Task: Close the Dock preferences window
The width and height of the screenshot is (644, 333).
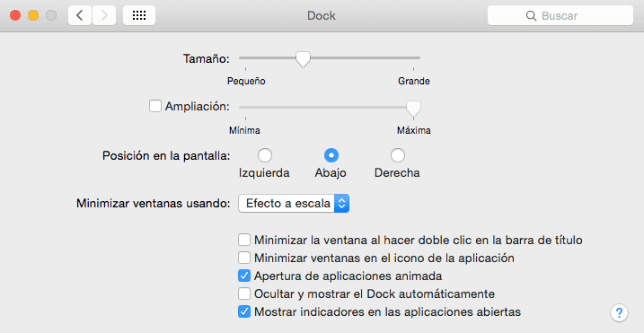Action: tap(15, 15)
